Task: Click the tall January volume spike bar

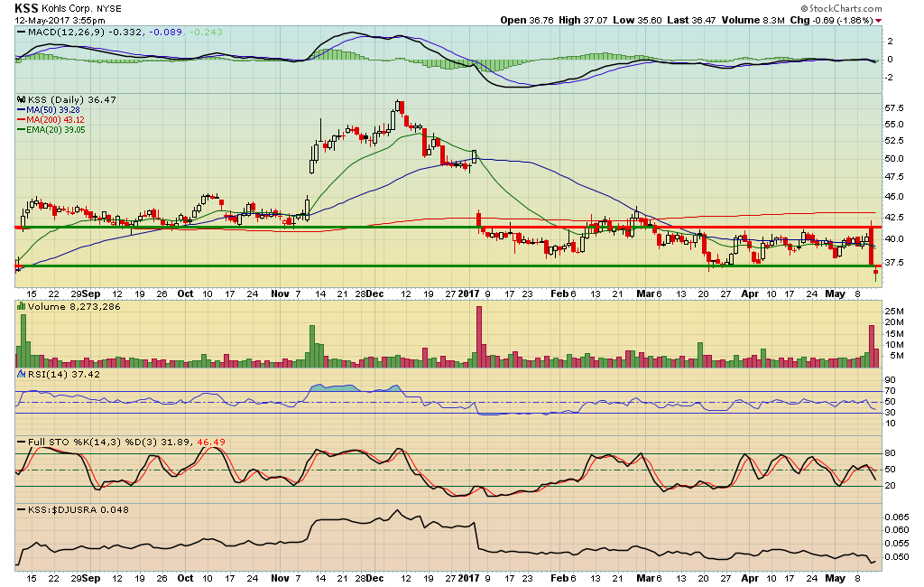Action: (479, 336)
